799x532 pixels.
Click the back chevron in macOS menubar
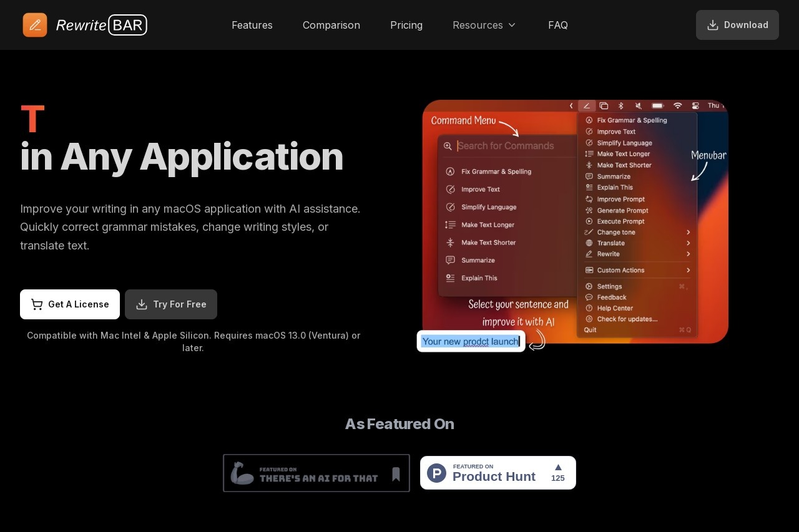571,106
